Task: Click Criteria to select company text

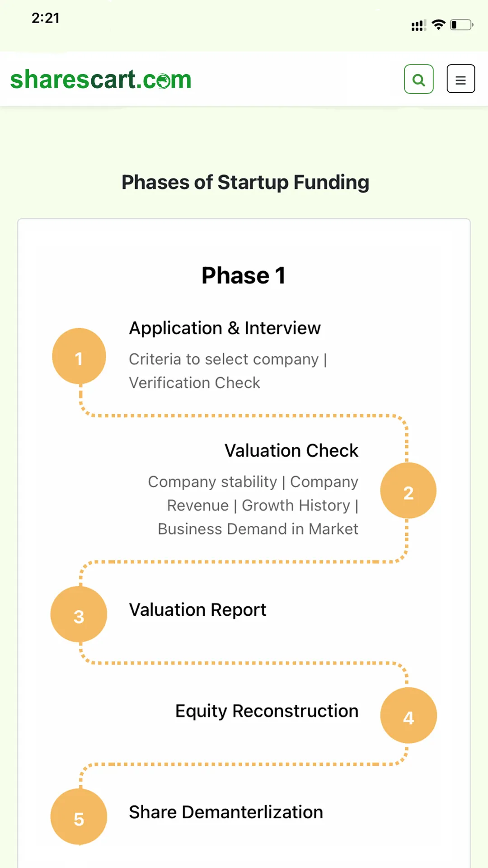Action: coord(224,359)
